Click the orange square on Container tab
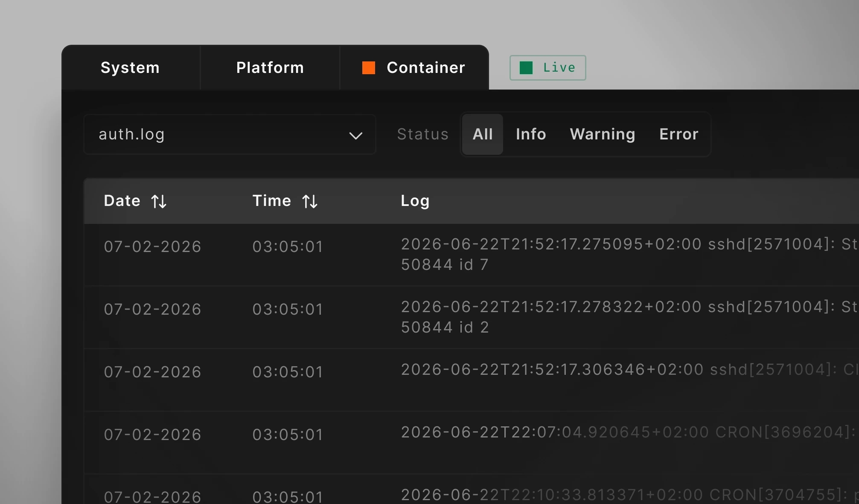The width and height of the screenshot is (859, 504). [x=369, y=68]
